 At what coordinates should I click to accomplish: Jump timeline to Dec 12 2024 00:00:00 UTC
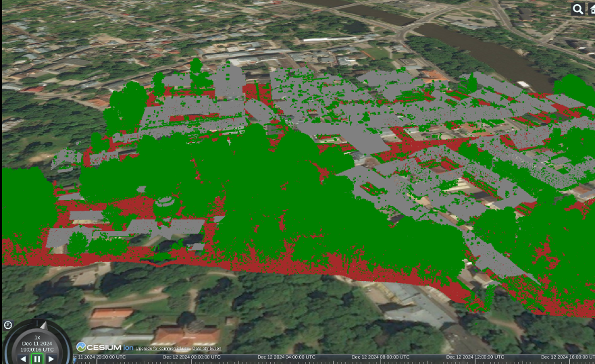click(x=192, y=357)
